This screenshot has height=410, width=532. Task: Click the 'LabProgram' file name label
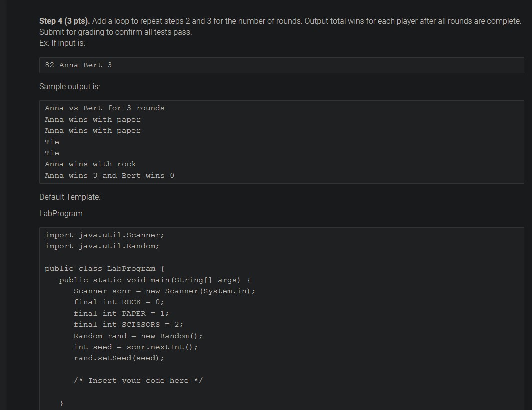point(61,213)
